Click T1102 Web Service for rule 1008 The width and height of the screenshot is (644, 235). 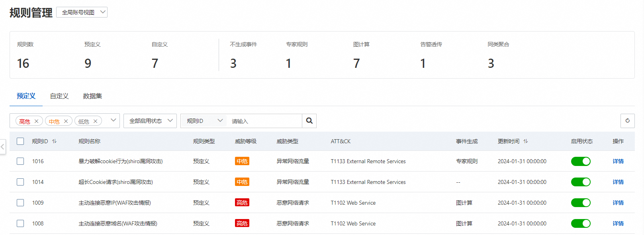353,223
